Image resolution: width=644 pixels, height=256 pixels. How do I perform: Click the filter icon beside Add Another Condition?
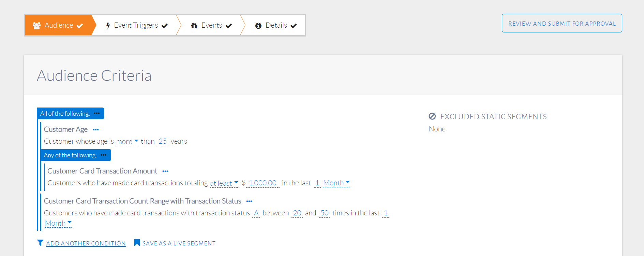[x=40, y=243]
